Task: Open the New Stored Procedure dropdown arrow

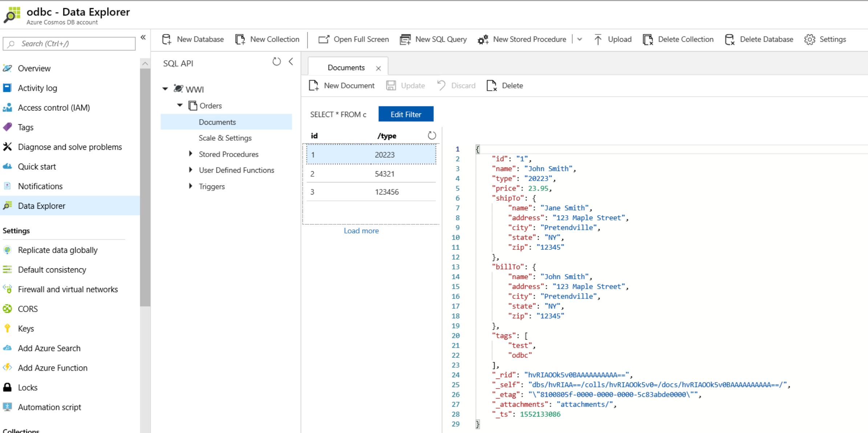Action: (x=580, y=39)
